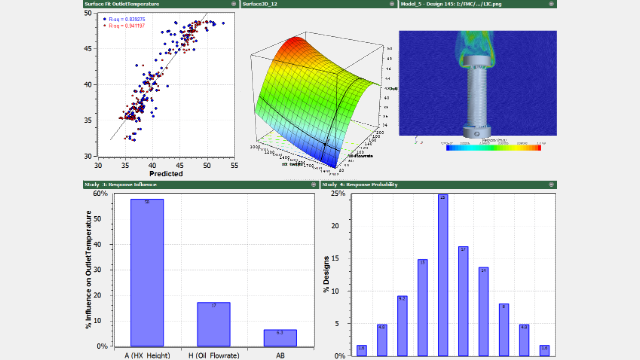Click the blue R-sq legend entry
The image size is (640, 360).
pyautogui.click(x=124, y=19)
